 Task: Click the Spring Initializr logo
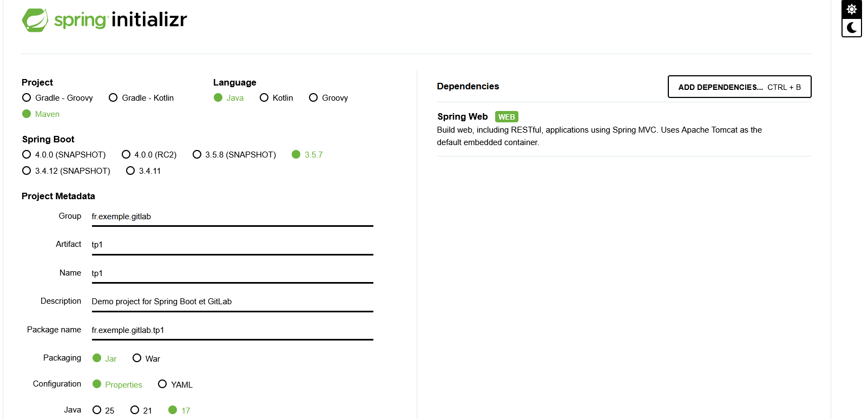tap(104, 20)
